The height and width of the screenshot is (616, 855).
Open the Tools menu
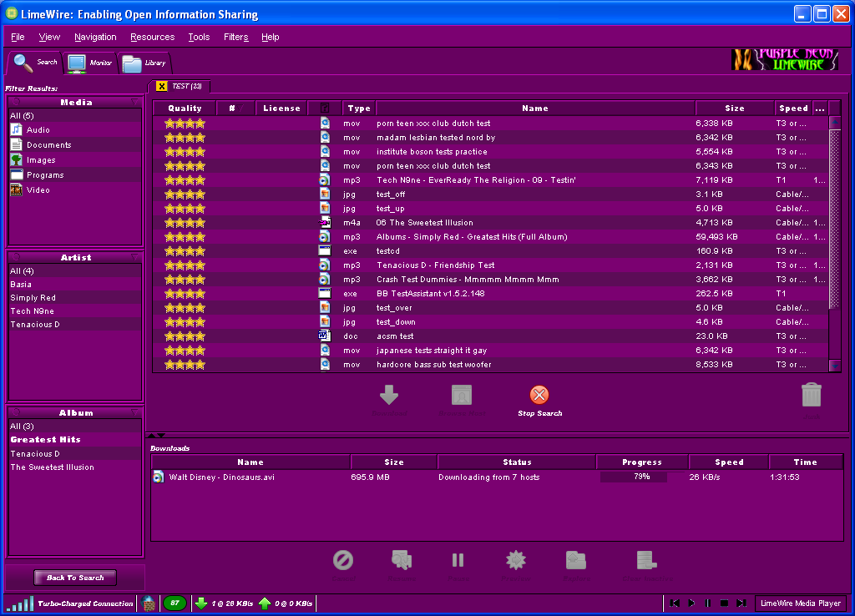[199, 37]
